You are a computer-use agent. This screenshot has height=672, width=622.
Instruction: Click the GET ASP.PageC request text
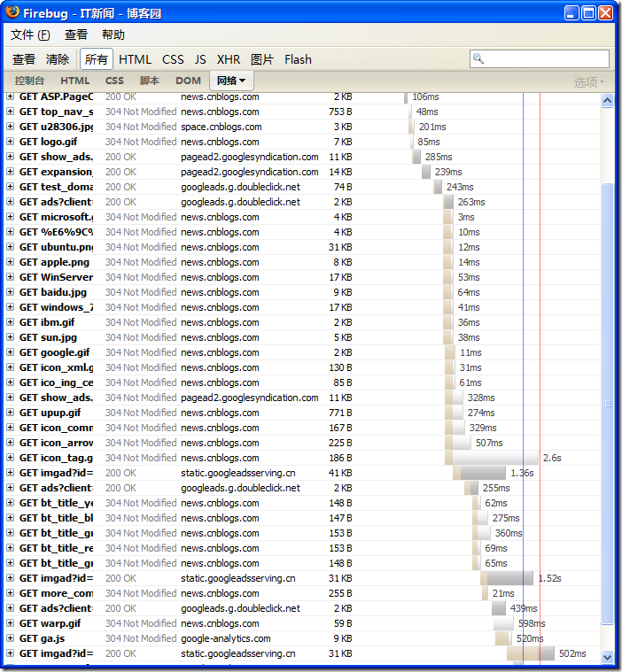[56, 97]
